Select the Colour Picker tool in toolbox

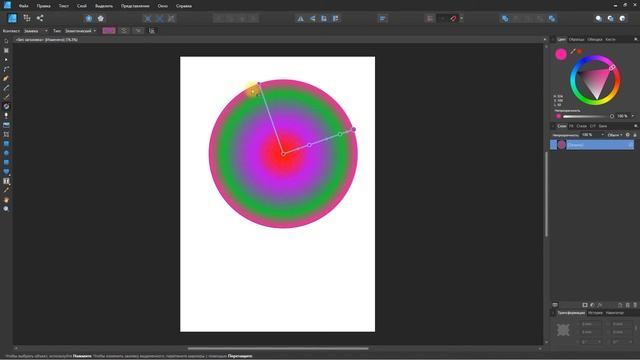click(x=6, y=190)
